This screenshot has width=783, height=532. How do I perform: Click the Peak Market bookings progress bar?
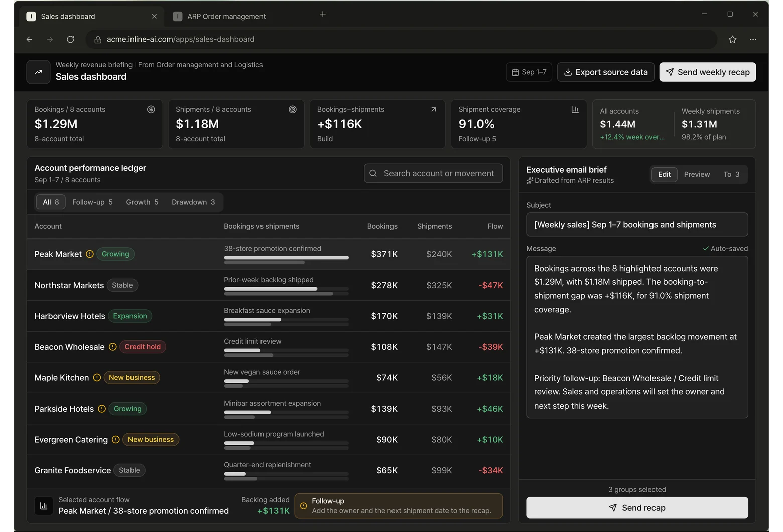286,258
